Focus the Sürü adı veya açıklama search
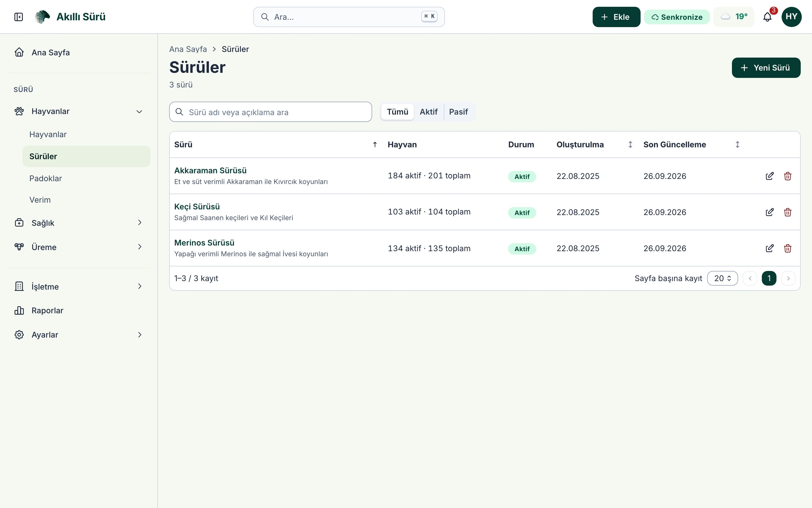The image size is (812, 508). 270,112
